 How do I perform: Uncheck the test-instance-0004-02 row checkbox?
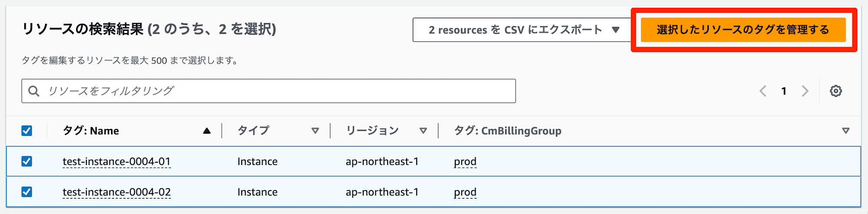tap(27, 192)
